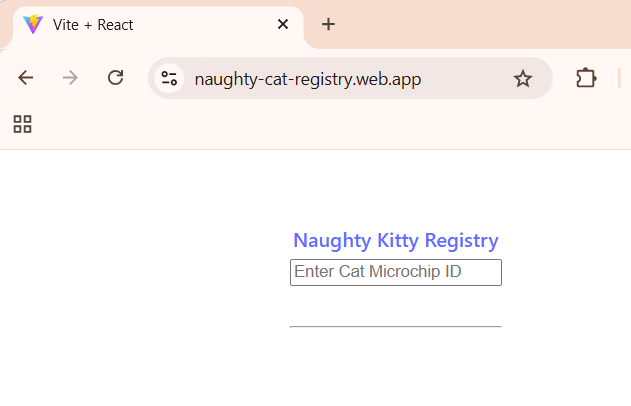Click blank page area below the divider

click(x=396, y=366)
